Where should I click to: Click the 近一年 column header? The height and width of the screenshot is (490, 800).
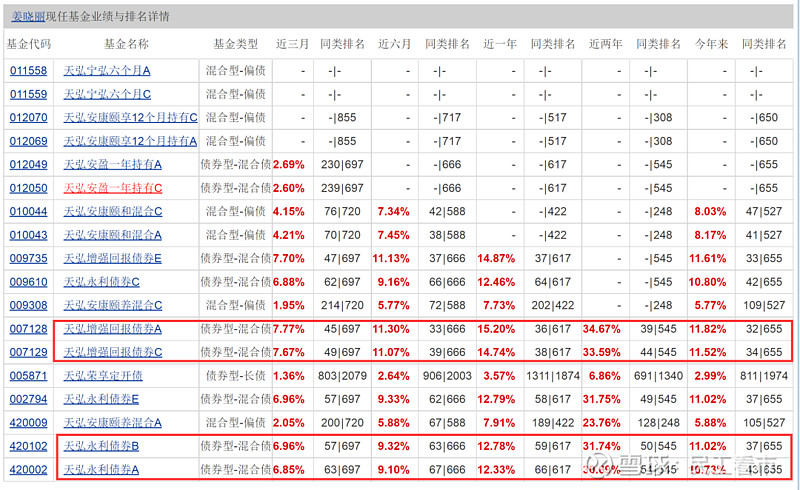pos(500,44)
